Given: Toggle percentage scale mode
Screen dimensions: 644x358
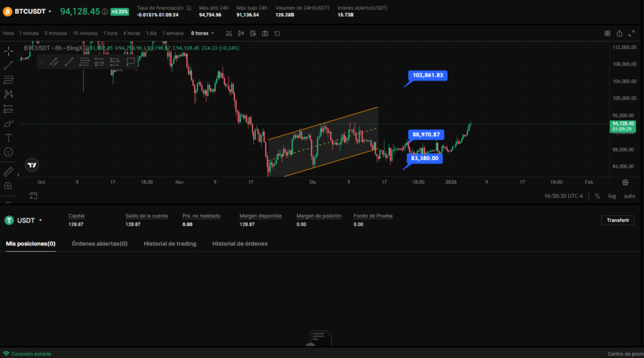Looking at the screenshot, I should click(x=597, y=196).
